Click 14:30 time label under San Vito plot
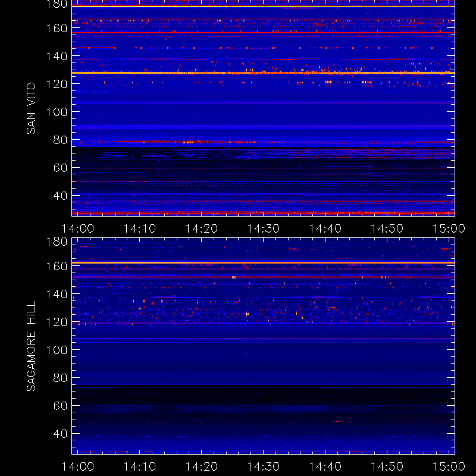Image resolution: width=476 pixels, height=476 pixels. pos(264,228)
